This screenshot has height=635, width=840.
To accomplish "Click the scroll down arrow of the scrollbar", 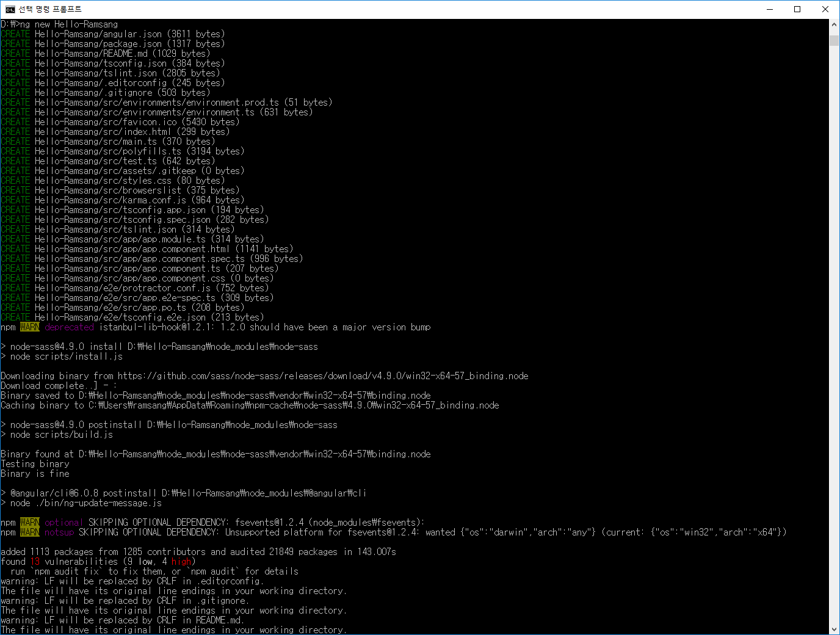I will pyautogui.click(x=834, y=630).
